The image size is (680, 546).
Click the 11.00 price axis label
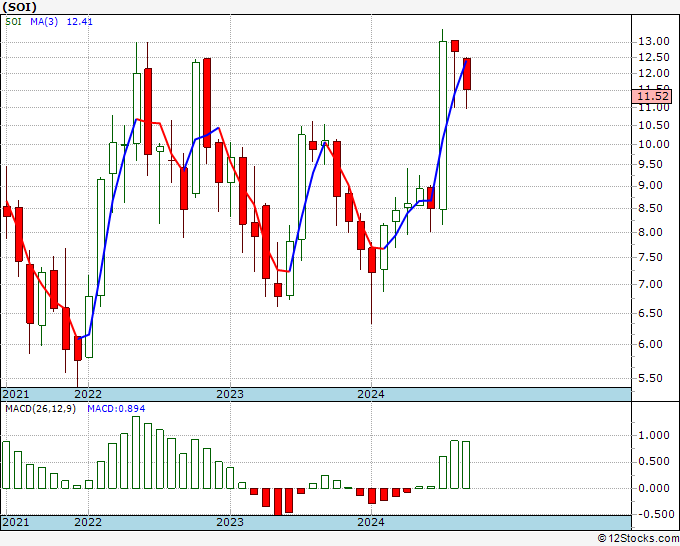tap(654, 108)
